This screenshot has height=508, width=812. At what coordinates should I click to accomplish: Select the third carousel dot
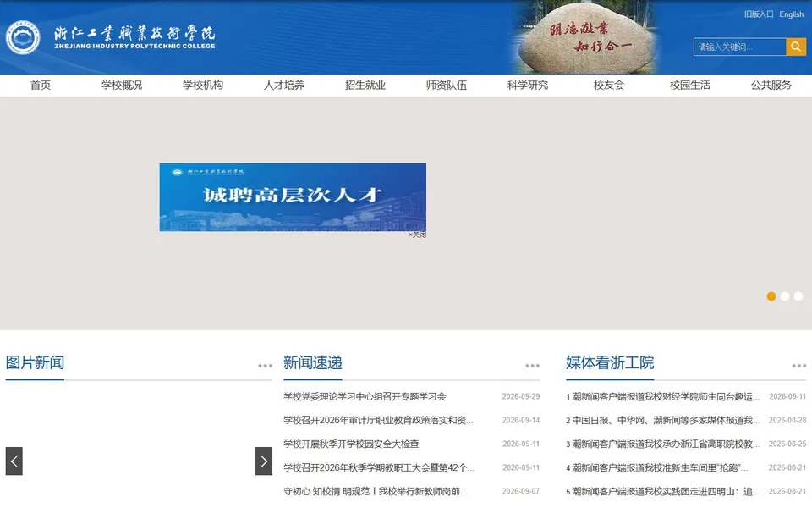point(798,296)
